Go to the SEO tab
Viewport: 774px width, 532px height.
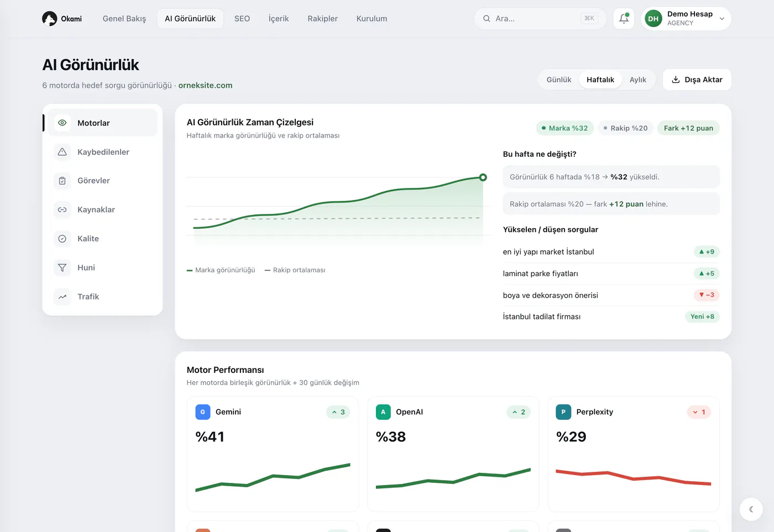point(242,18)
